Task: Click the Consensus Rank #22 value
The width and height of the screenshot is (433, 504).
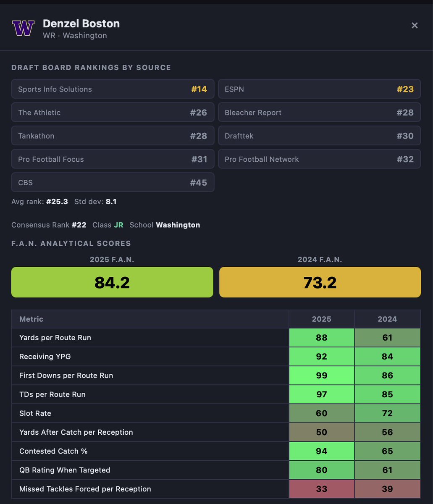Action: click(x=79, y=225)
